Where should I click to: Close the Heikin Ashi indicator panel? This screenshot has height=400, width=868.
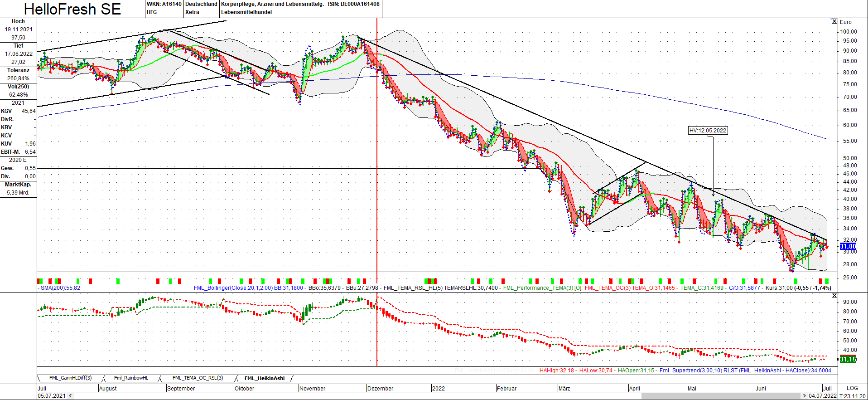(x=834, y=295)
